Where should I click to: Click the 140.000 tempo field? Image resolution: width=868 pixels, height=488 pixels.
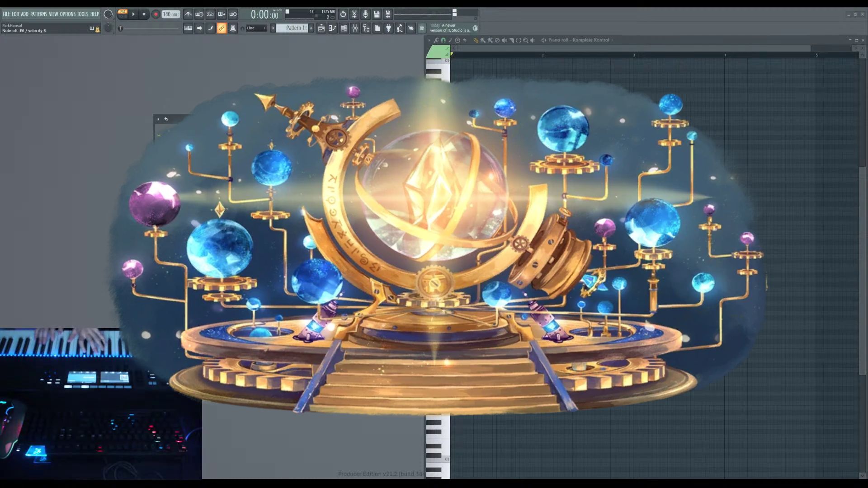[170, 14]
